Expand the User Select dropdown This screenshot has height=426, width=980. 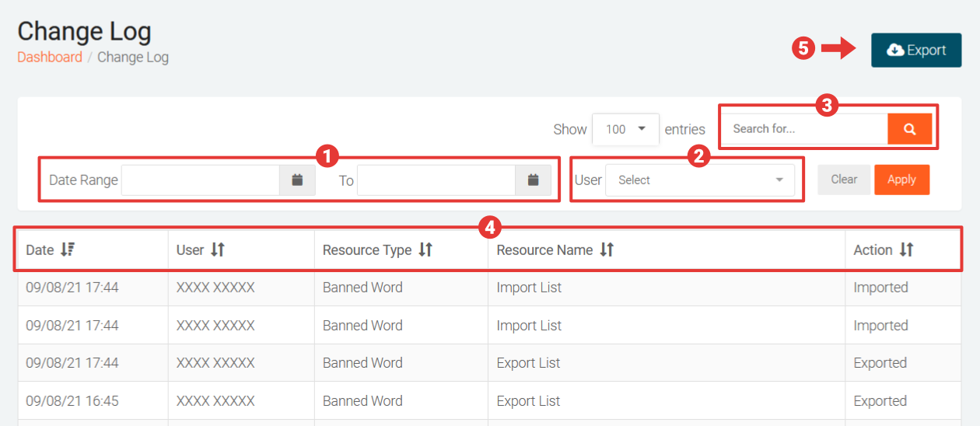tap(700, 180)
